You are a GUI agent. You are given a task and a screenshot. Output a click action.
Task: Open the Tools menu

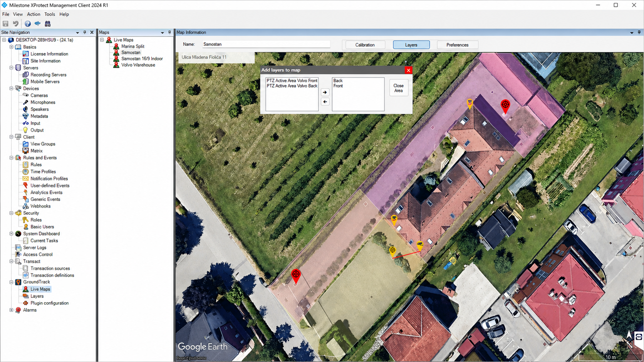[x=50, y=14]
